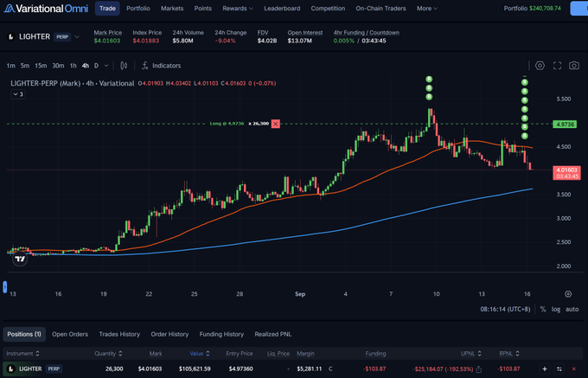
Task: Click the Variational Omni logo
Action: pos(46,9)
